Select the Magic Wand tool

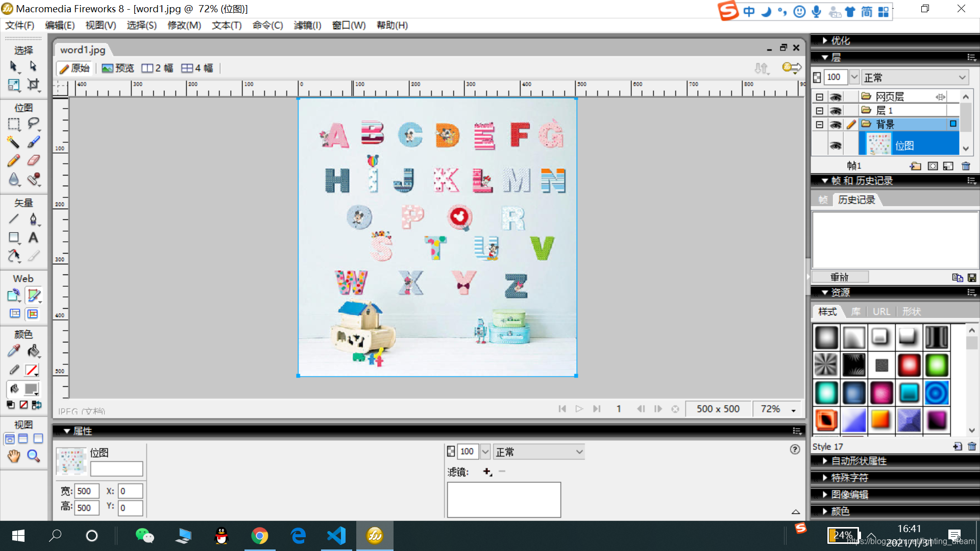pyautogui.click(x=13, y=142)
